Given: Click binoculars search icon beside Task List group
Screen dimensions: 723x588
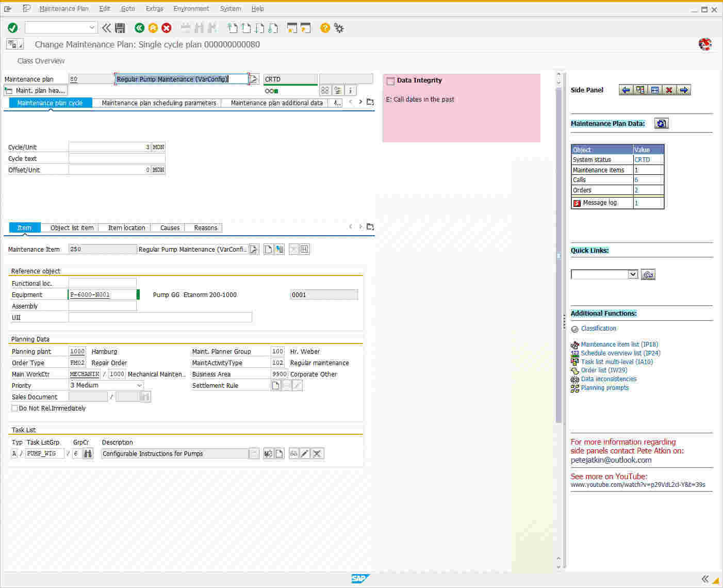Looking at the screenshot, I should (88, 454).
